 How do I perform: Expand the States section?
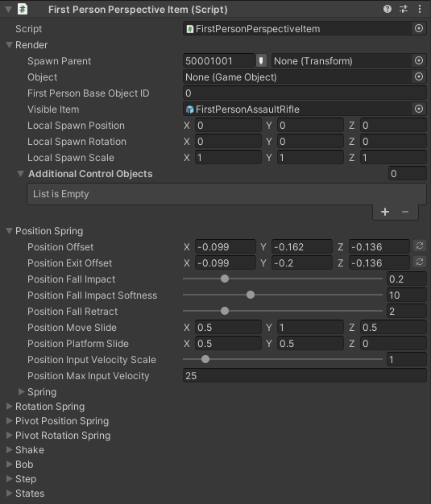pyautogui.click(x=10, y=493)
